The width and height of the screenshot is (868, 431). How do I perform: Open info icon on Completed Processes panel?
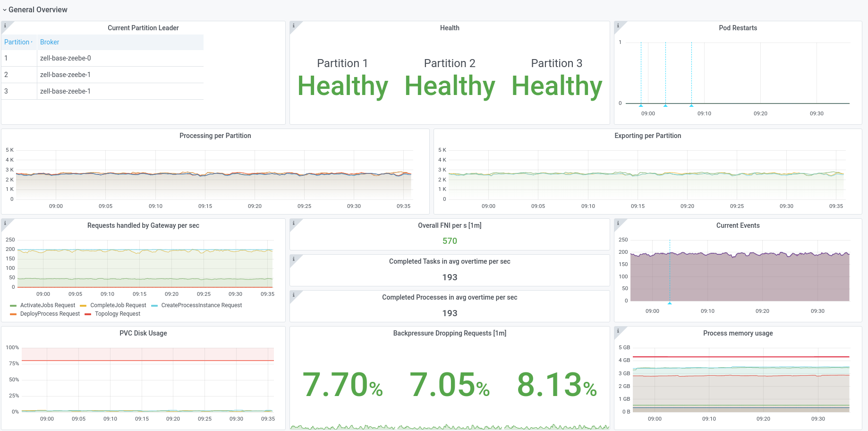[x=294, y=295]
